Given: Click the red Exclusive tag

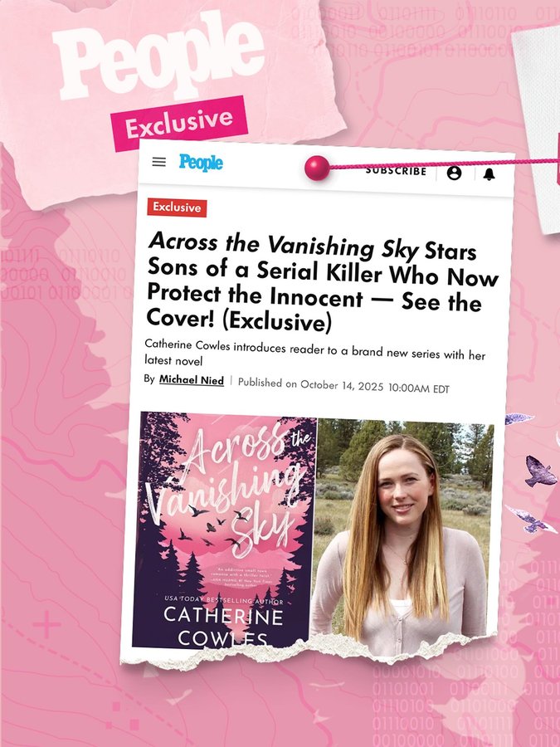Looking at the screenshot, I should click(177, 207).
